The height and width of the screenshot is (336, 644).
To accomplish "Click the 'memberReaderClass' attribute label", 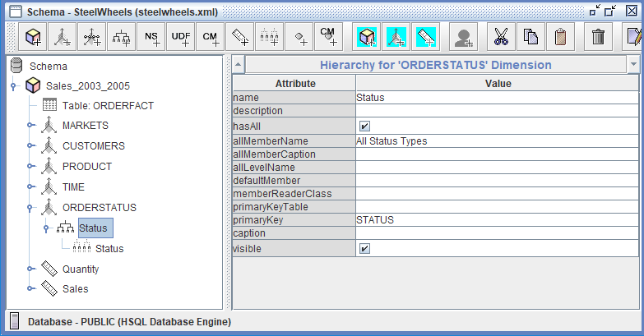I will [282, 194].
